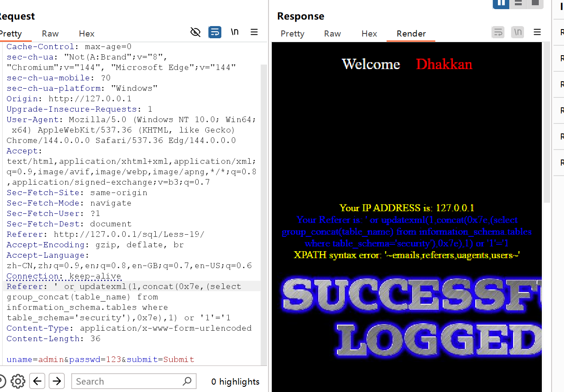Image resolution: width=564 pixels, height=392 pixels.
Task: Toggle word wrap in Response panel
Action: pyautogui.click(x=498, y=32)
